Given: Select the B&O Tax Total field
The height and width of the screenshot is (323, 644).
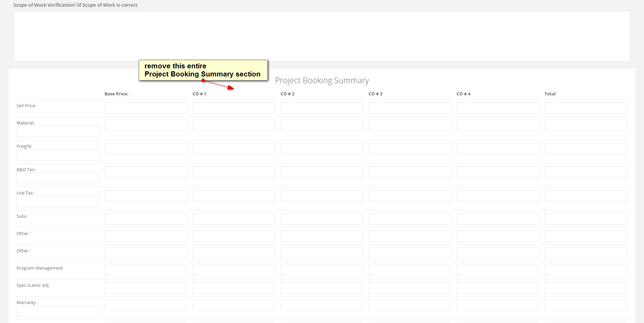Looking at the screenshot, I should coord(586,172).
